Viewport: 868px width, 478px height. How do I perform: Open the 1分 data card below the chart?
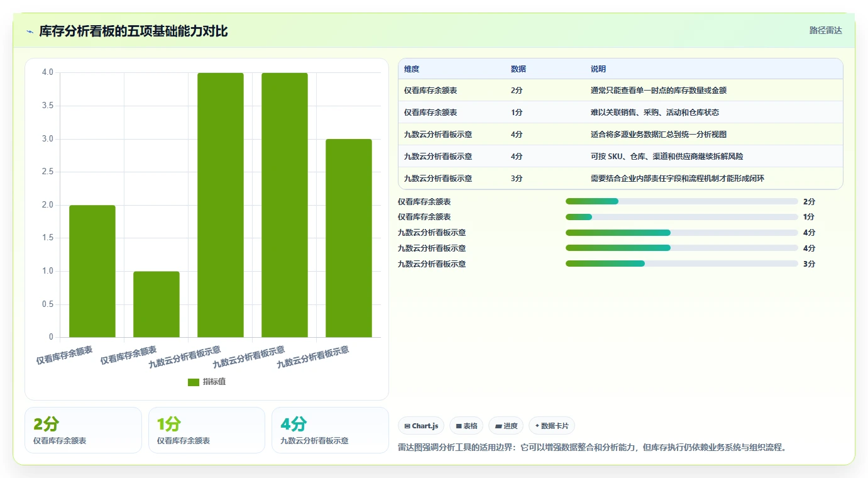(207, 430)
